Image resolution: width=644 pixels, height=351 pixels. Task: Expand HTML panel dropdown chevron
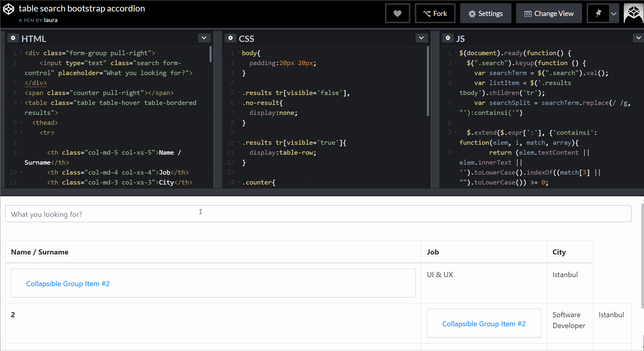tap(204, 38)
